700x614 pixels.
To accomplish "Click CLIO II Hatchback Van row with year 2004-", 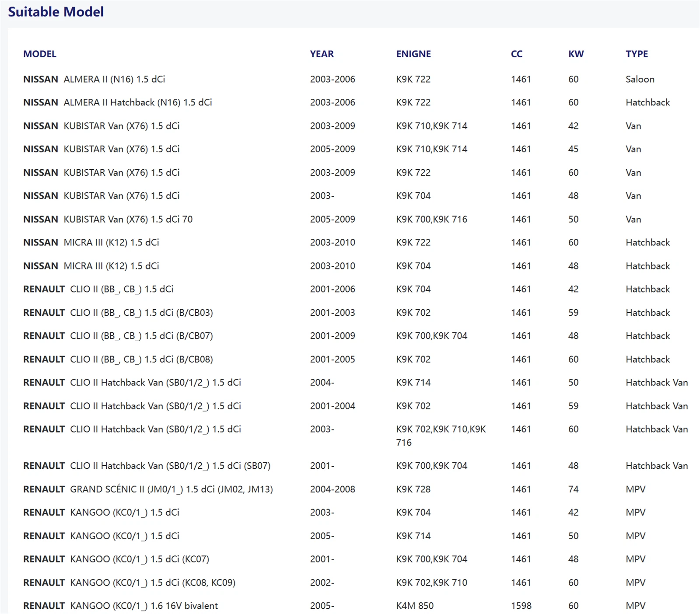I will point(355,383).
